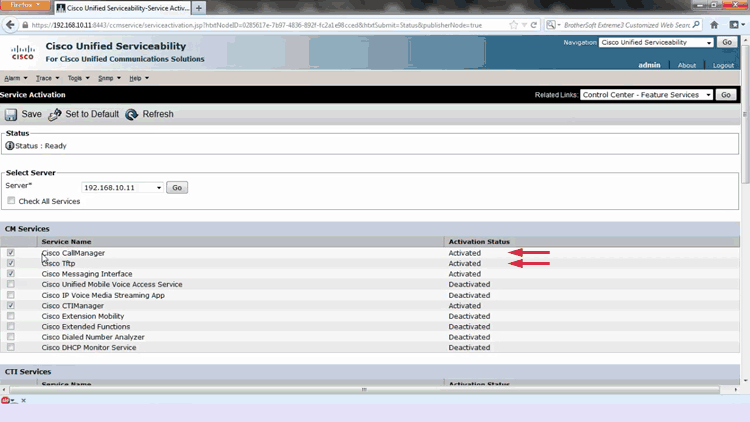750x422 pixels.
Task: Click the horizontal scrollbar thumb
Action: (364, 390)
